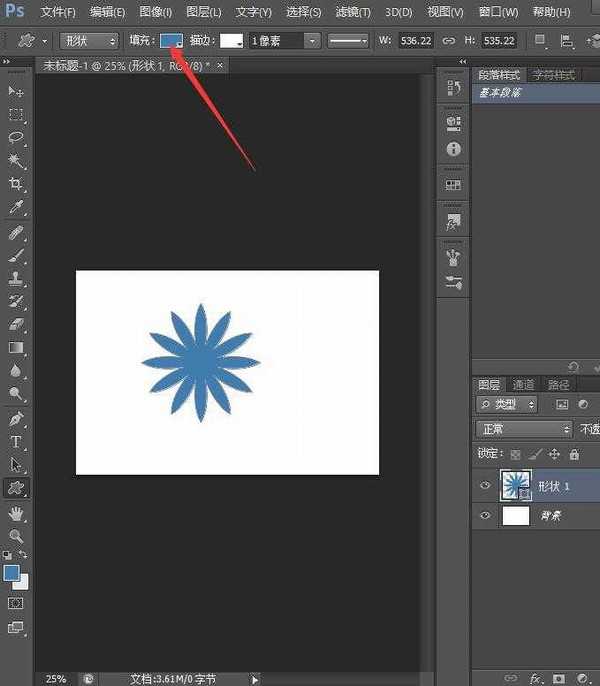Click the 填充 fill color swatch

tap(171, 41)
